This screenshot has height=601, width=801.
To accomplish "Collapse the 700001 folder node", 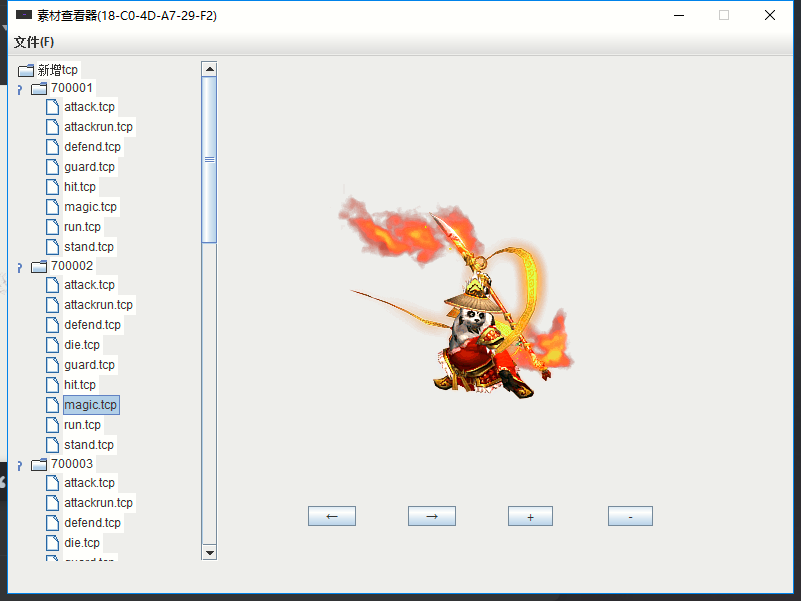I will (18, 90).
